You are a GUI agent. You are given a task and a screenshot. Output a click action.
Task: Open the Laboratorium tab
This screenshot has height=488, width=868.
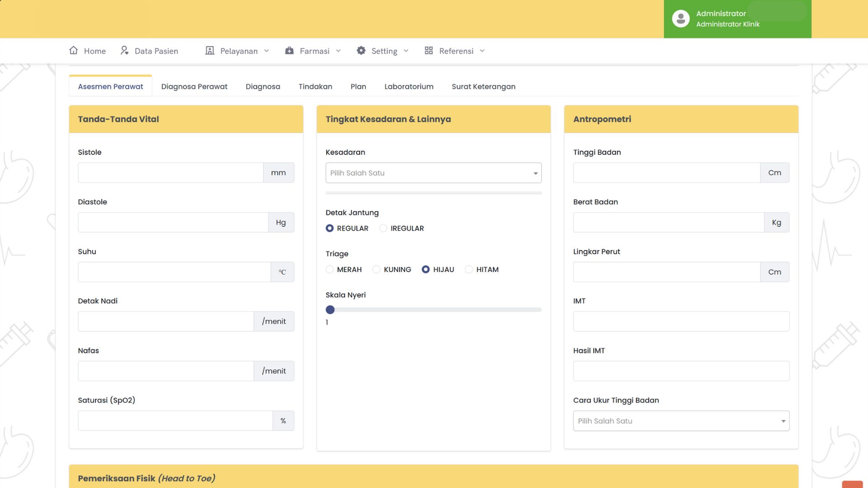click(409, 86)
